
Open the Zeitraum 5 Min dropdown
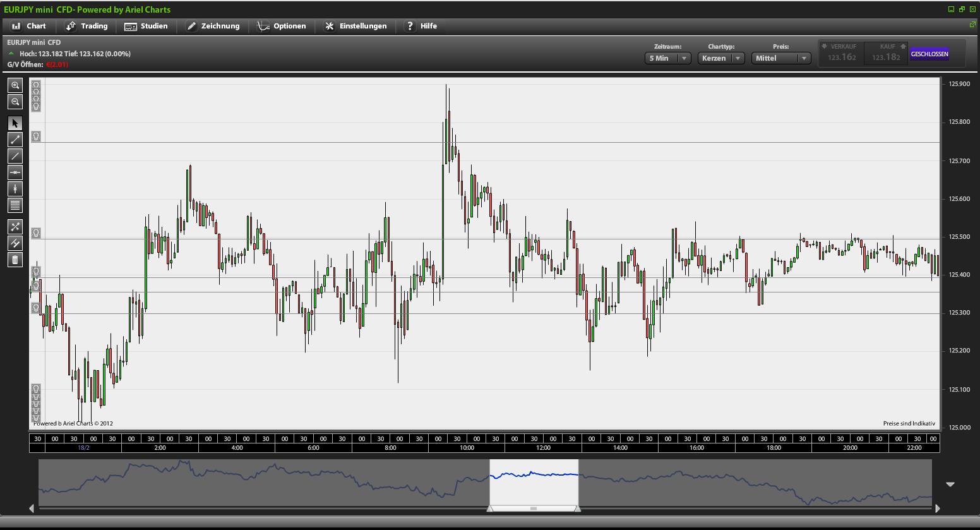click(x=667, y=58)
